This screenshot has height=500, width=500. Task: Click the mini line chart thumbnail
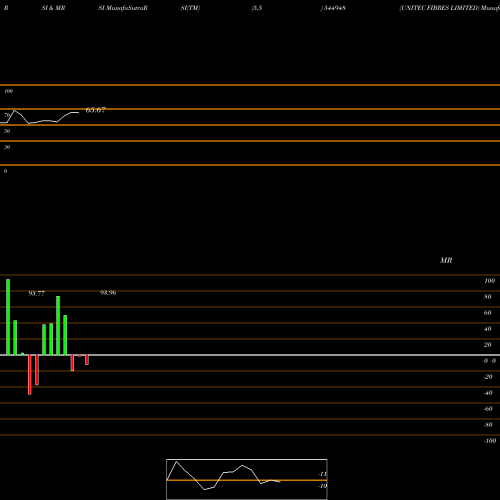point(247,479)
